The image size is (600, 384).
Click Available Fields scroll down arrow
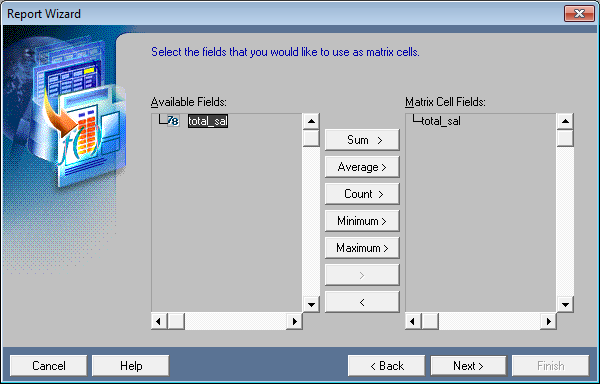point(311,304)
